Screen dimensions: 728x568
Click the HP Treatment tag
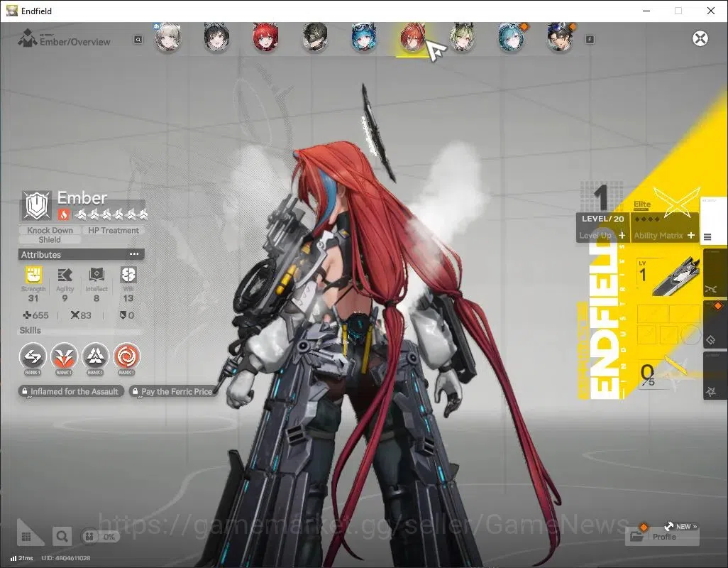114,230
